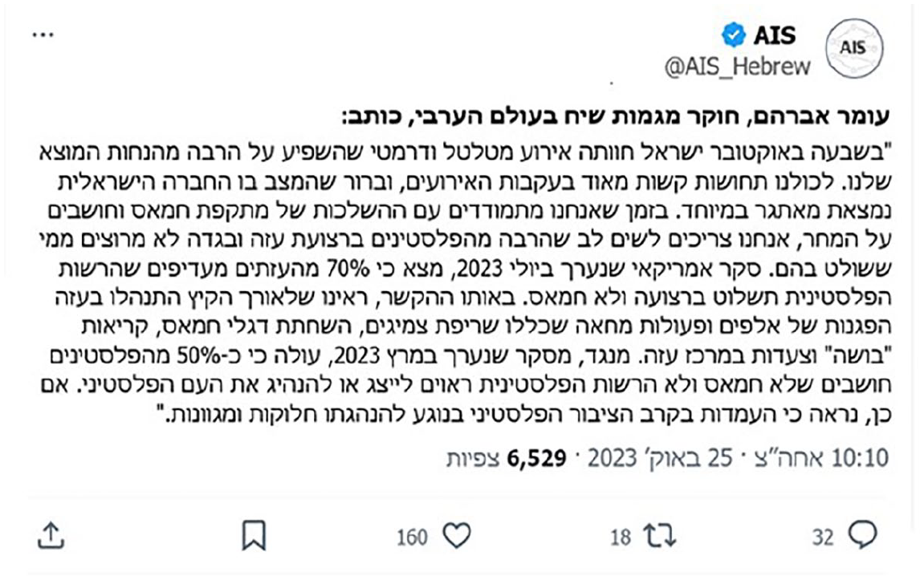
Task: Open the @AIS_Hebrew handle link
Action: (x=737, y=66)
